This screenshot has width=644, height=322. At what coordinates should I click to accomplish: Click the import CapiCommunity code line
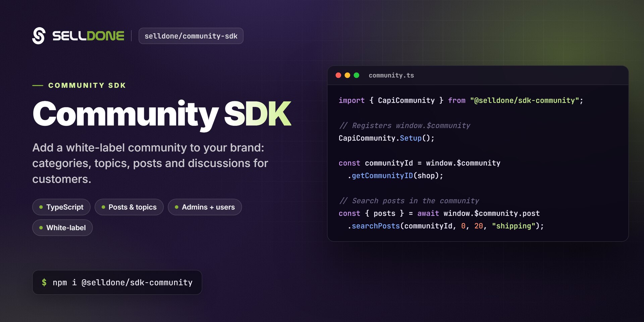tap(461, 100)
